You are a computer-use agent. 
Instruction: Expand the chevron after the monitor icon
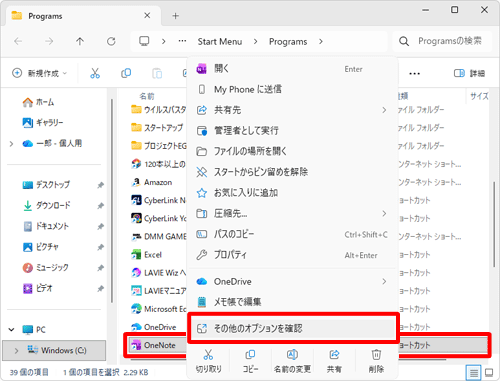(x=163, y=41)
